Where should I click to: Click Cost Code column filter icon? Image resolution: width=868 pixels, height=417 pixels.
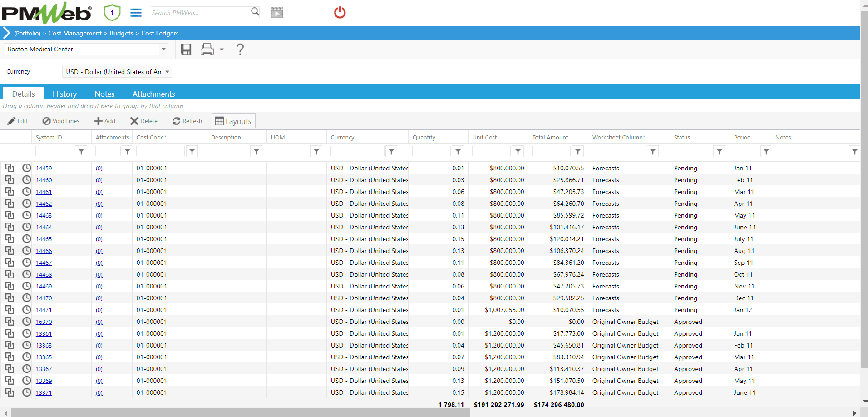click(192, 152)
